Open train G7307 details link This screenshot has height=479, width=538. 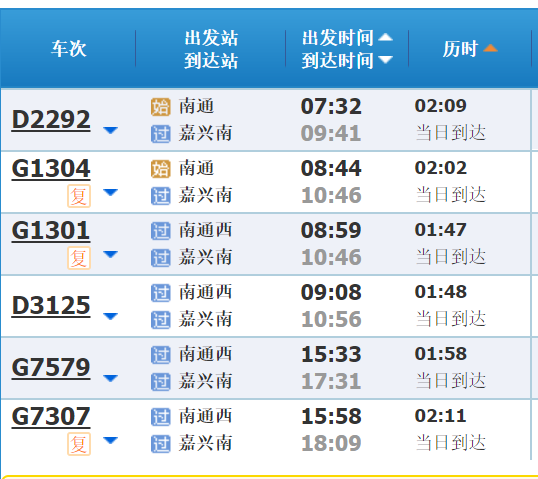click(x=51, y=417)
